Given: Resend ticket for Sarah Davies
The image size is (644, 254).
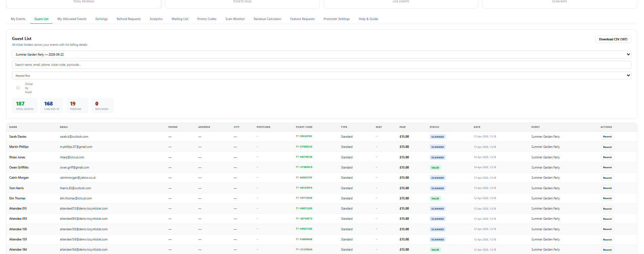Looking at the screenshot, I should (x=607, y=137).
